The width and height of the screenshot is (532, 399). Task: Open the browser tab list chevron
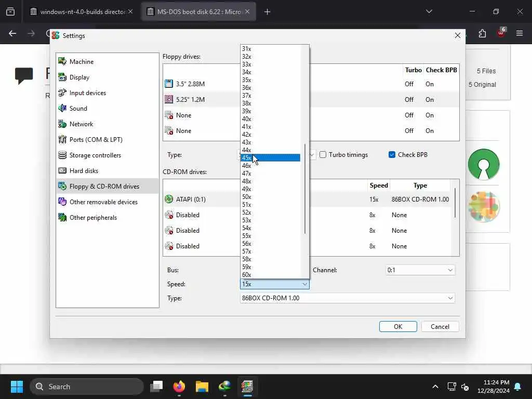click(429, 11)
